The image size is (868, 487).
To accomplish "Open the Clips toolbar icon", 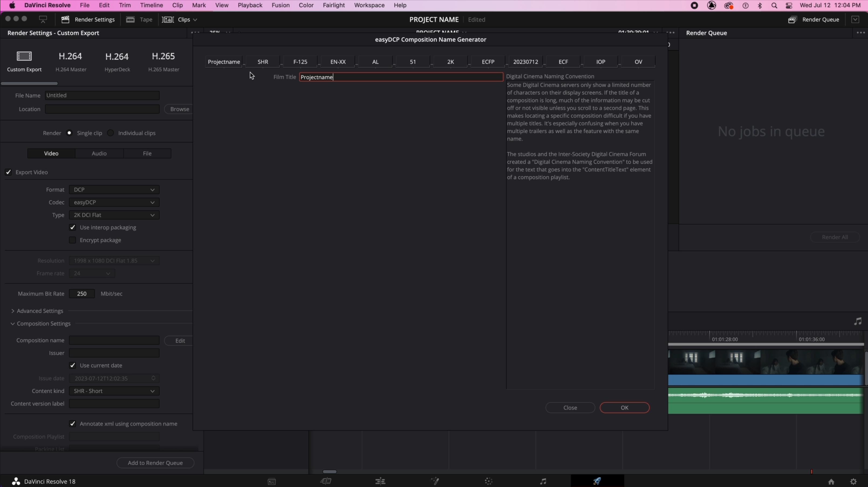I will pos(168,19).
